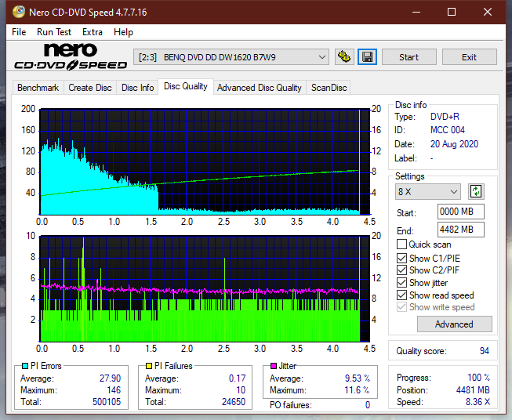Open the Run Test menu
Image resolution: width=512 pixels, height=420 pixels.
coord(54,32)
